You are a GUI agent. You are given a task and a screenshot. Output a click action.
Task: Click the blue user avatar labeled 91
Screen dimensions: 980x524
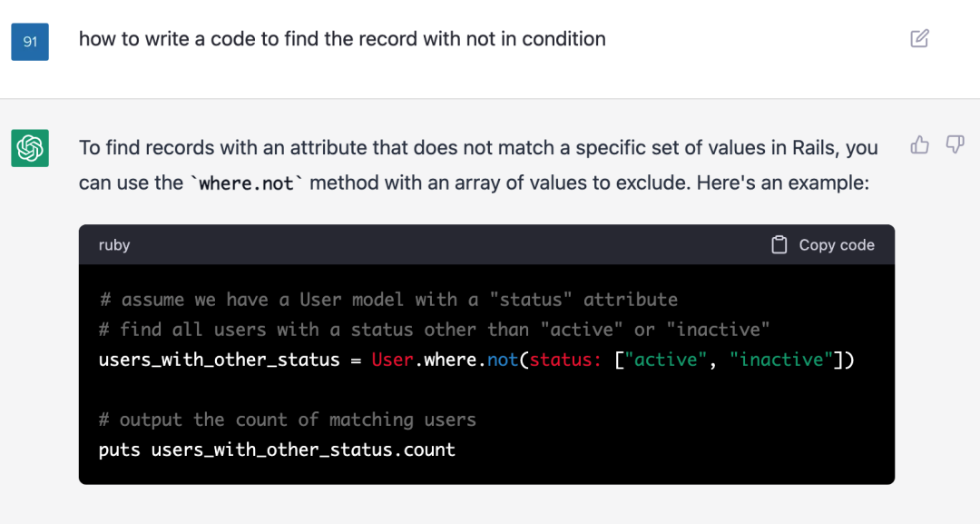click(30, 42)
